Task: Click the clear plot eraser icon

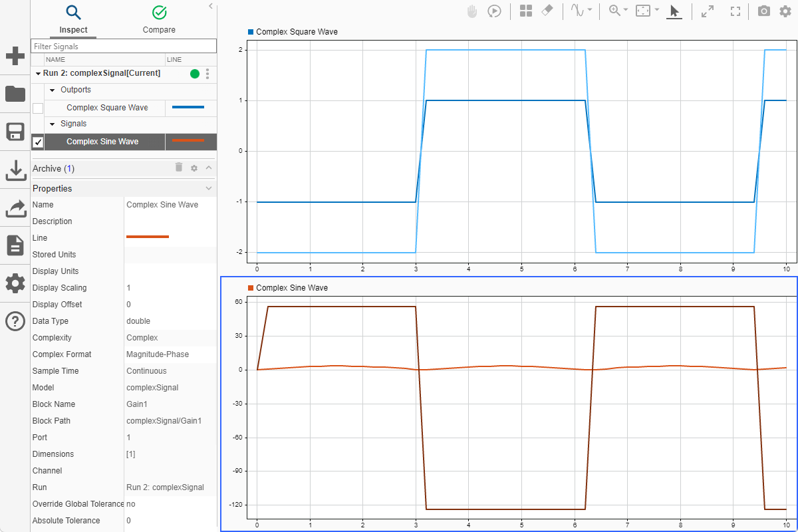Action: [x=547, y=11]
